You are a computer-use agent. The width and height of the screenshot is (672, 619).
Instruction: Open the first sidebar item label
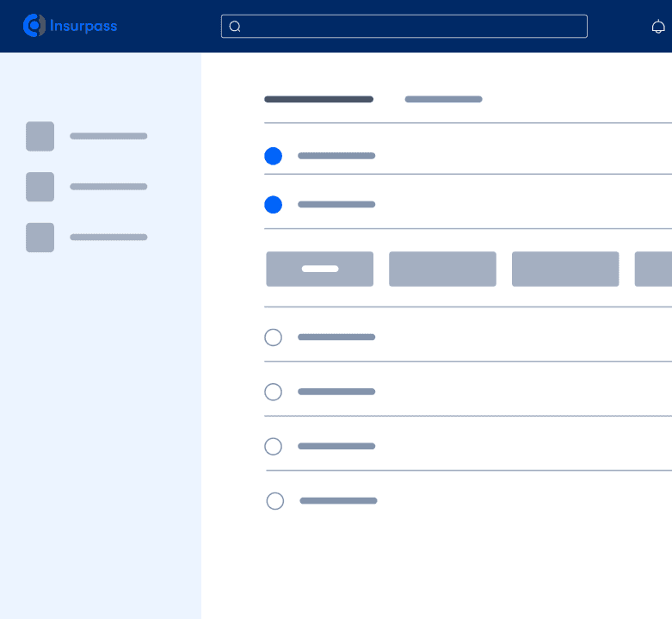[108, 136]
